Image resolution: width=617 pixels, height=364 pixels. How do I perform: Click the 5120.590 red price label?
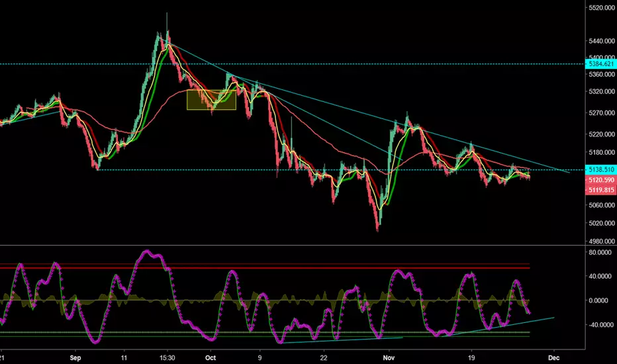tap(601, 180)
